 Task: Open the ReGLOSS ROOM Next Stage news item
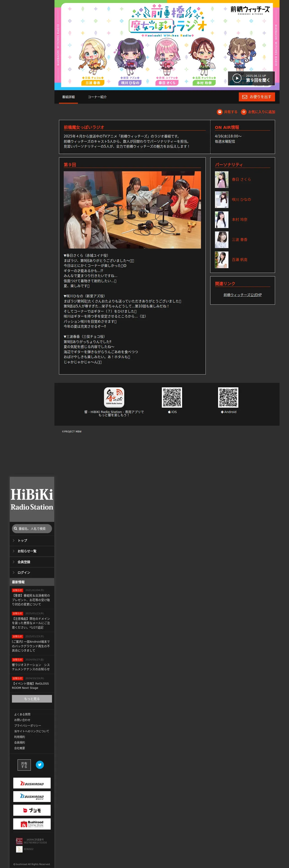tap(32, 683)
